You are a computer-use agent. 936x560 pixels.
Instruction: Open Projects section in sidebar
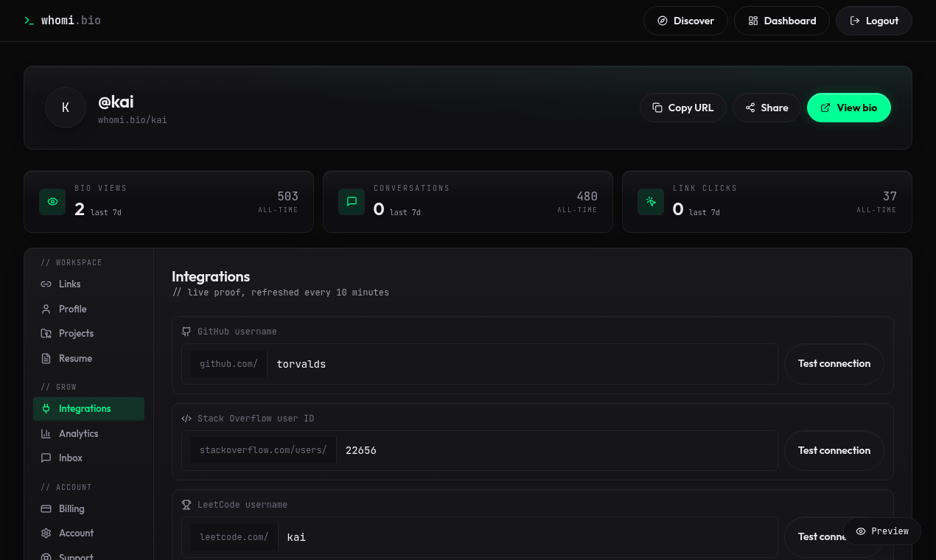[x=88, y=333]
